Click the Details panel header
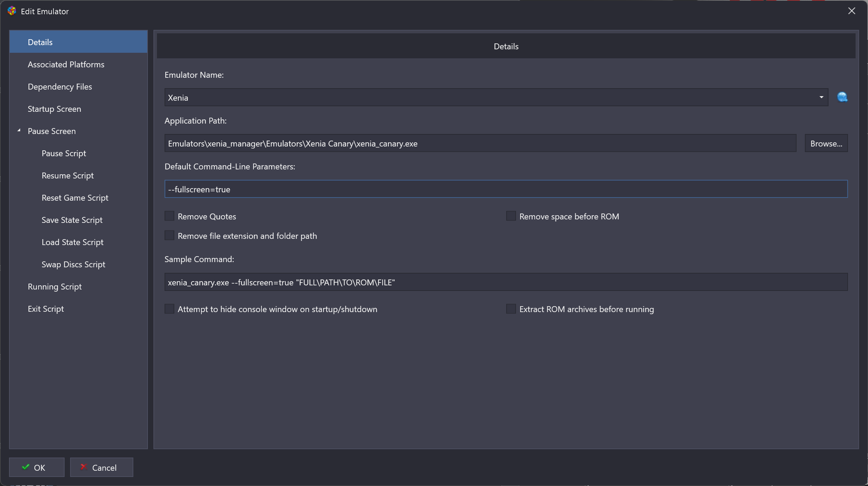This screenshot has height=486, width=868. pyautogui.click(x=506, y=46)
